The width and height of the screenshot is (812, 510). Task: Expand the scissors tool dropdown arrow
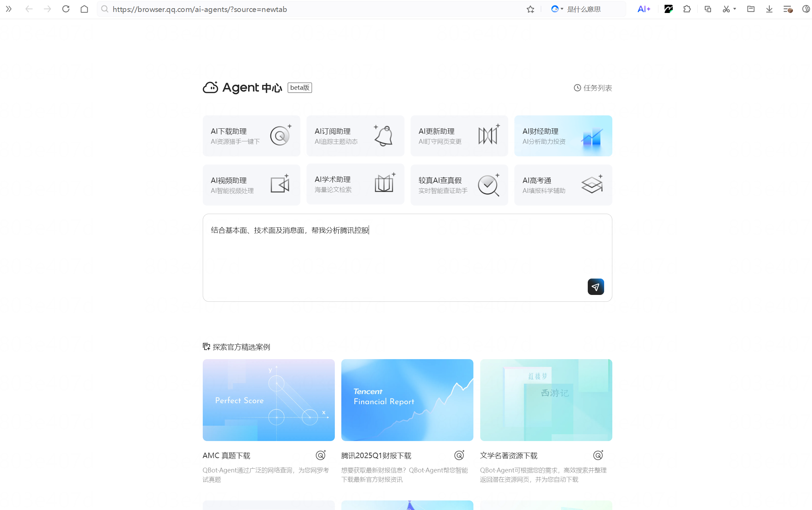[735, 9]
